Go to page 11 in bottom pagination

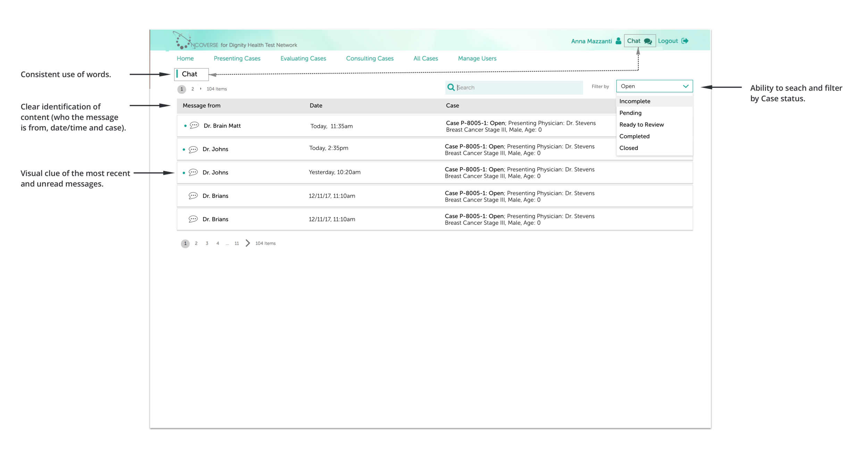tap(237, 243)
